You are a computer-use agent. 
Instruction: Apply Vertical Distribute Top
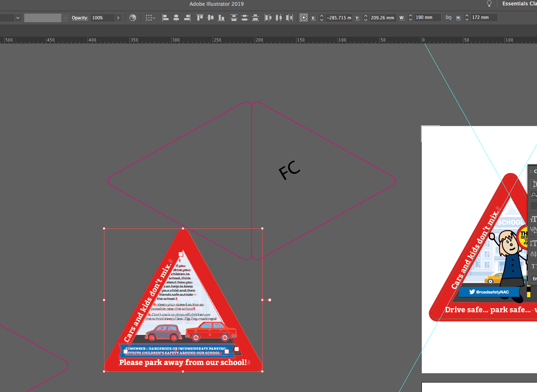(x=234, y=18)
